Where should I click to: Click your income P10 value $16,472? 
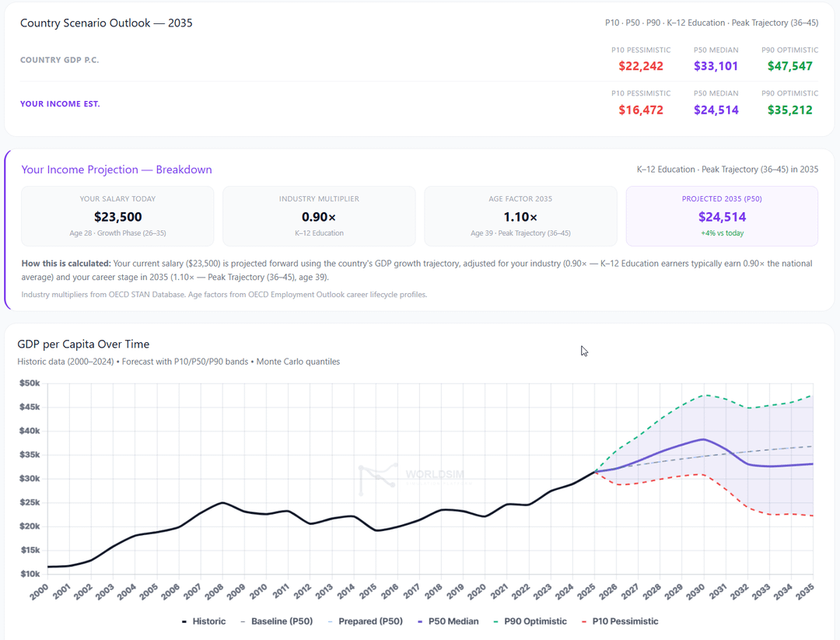click(641, 110)
